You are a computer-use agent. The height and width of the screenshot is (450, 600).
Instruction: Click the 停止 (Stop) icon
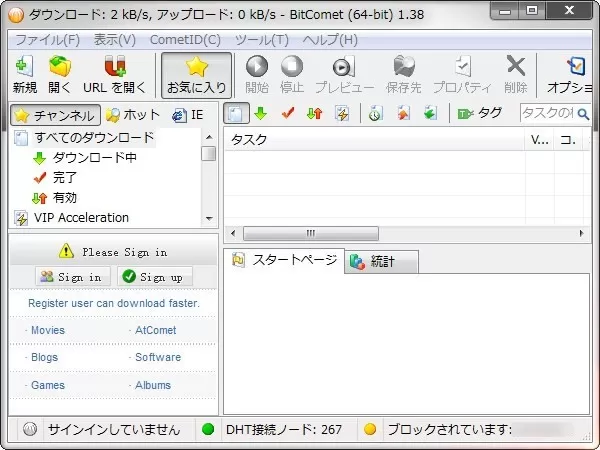292,67
